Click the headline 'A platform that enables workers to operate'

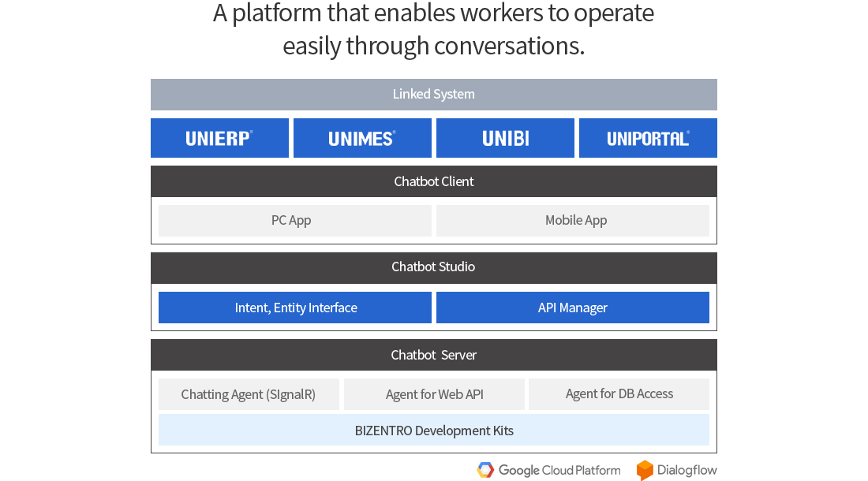tap(434, 13)
